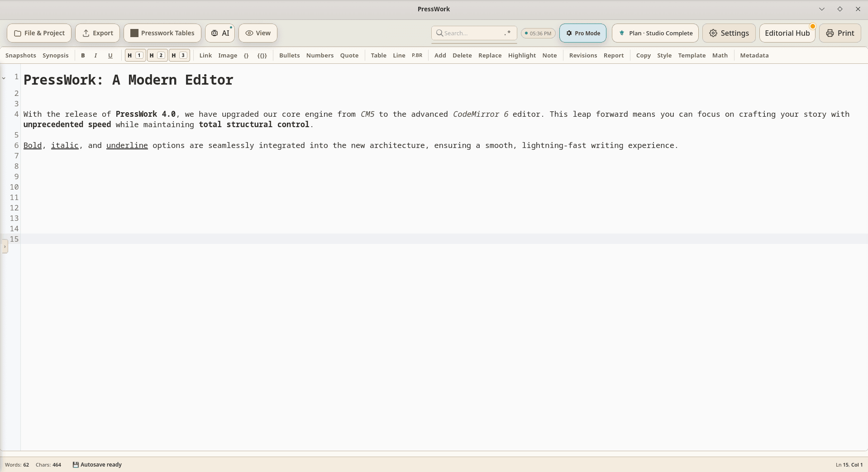Apply italic formatting with the I icon
This screenshot has height=472, width=868.
(x=95, y=55)
